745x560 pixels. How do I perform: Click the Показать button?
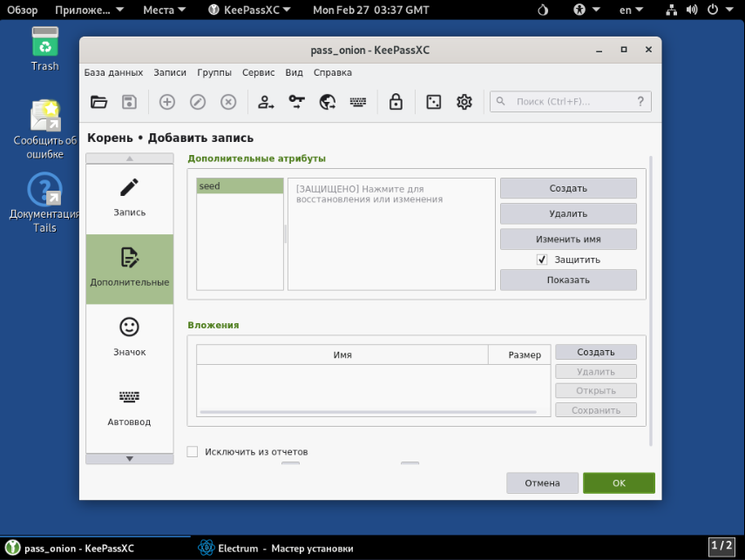(x=568, y=280)
